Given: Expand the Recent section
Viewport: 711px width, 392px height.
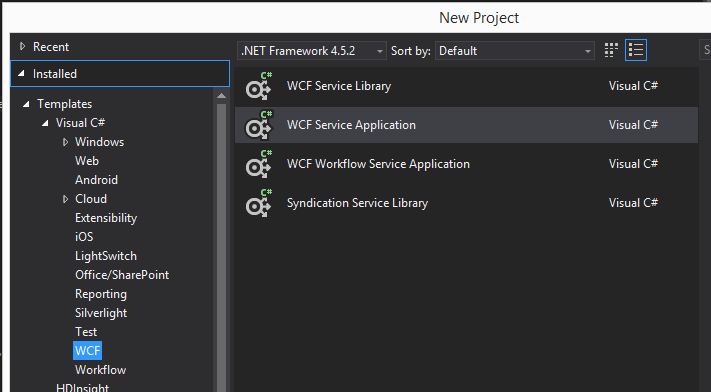Looking at the screenshot, I should tap(22, 46).
